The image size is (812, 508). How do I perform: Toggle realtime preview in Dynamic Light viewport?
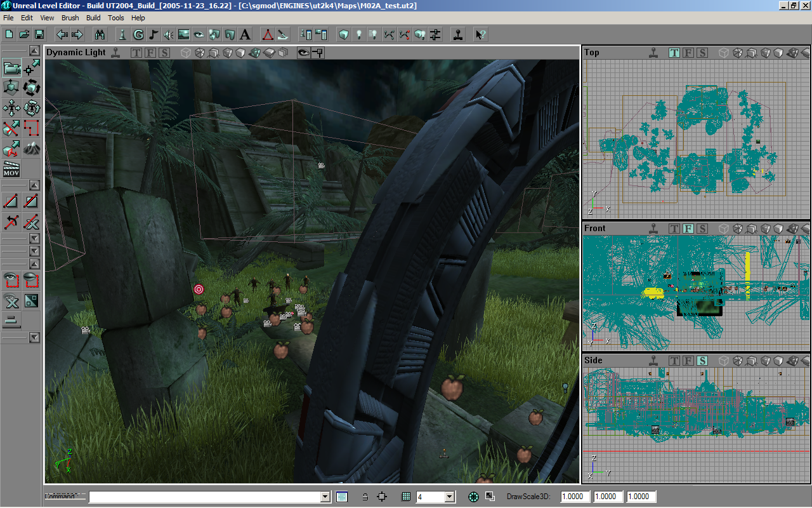click(115, 53)
